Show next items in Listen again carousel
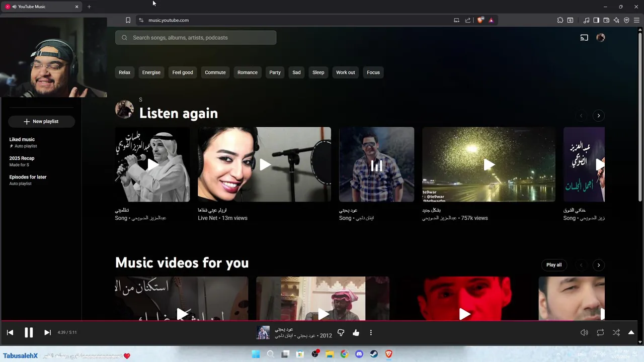The image size is (644, 362). (598, 116)
